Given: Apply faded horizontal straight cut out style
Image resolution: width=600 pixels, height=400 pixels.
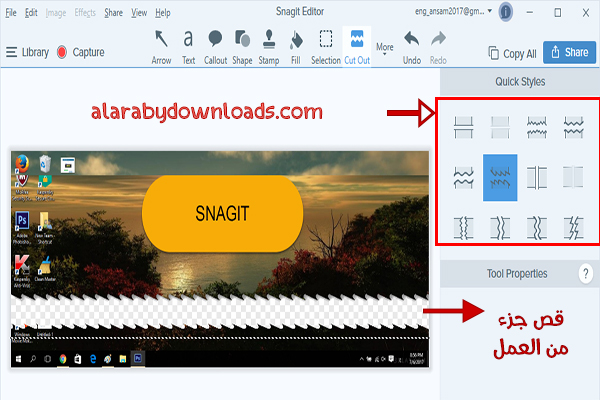Looking at the screenshot, I should [500, 127].
